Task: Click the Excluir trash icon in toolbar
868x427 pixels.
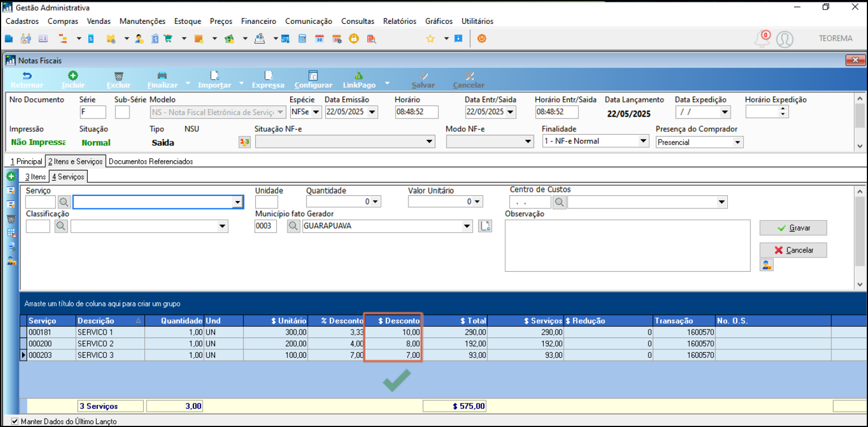Action: point(118,75)
